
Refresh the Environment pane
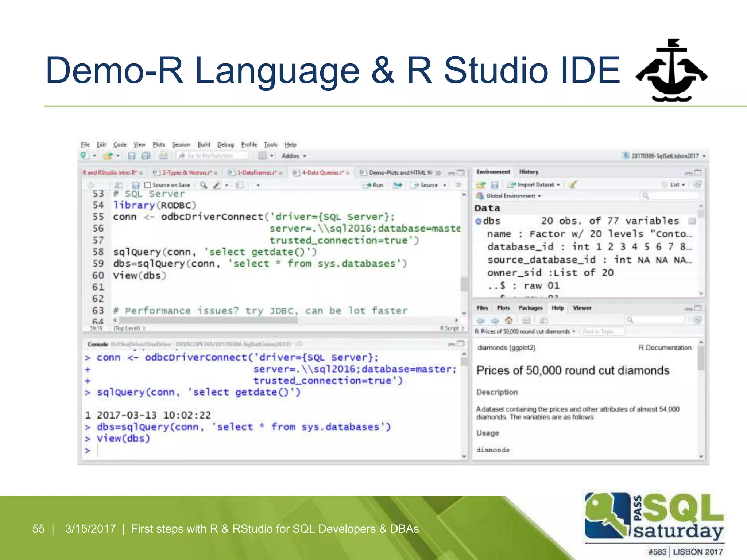point(697,184)
